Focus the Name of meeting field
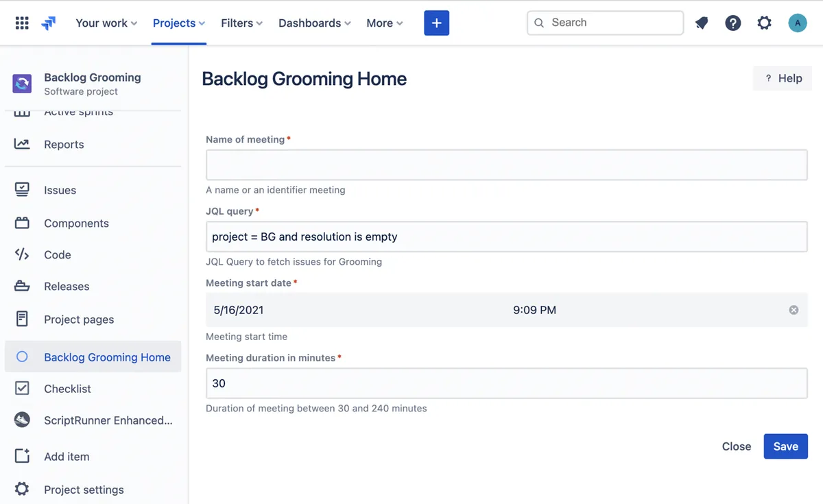This screenshot has width=823, height=504. pos(506,165)
